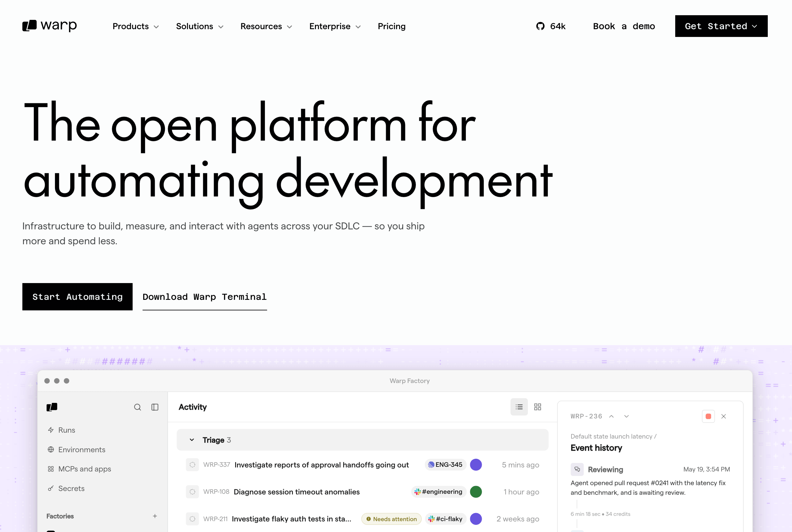Click the 'Event history' heading
Screen dimensions: 792x532
click(x=596, y=448)
